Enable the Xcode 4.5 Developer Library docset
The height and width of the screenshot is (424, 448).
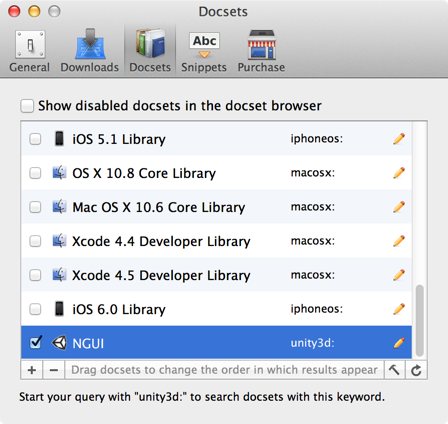coord(35,275)
